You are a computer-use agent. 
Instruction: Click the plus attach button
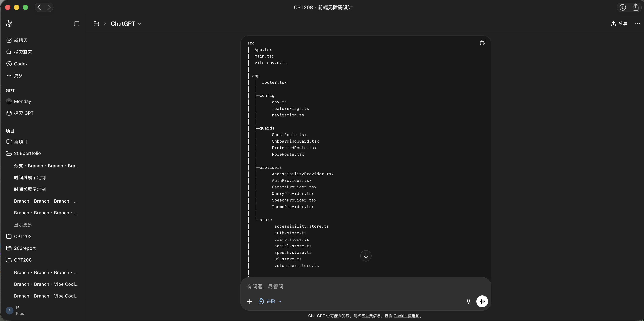(x=249, y=302)
